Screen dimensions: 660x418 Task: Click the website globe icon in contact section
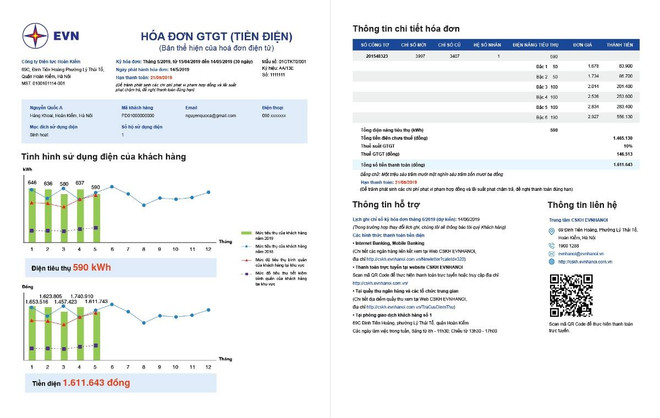[x=552, y=262]
